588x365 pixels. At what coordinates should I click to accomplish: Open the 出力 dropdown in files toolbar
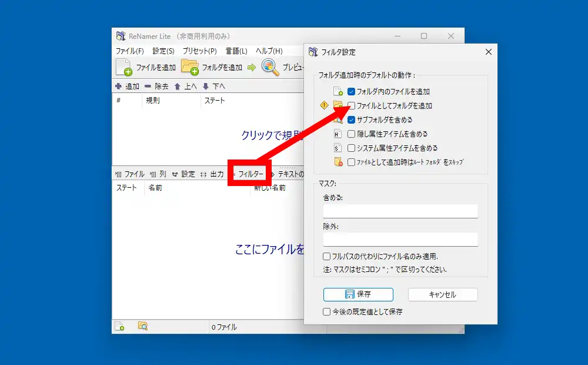tap(212, 174)
